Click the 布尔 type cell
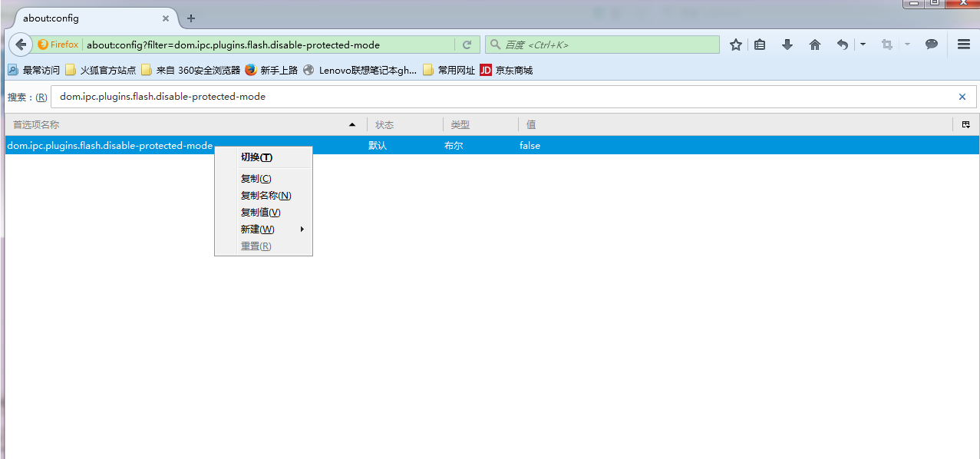980x459 pixels. [x=454, y=145]
